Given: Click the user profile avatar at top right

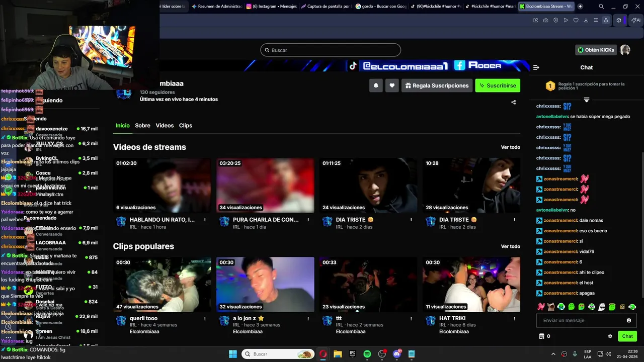Looking at the screenshot, I should (625, 50).
